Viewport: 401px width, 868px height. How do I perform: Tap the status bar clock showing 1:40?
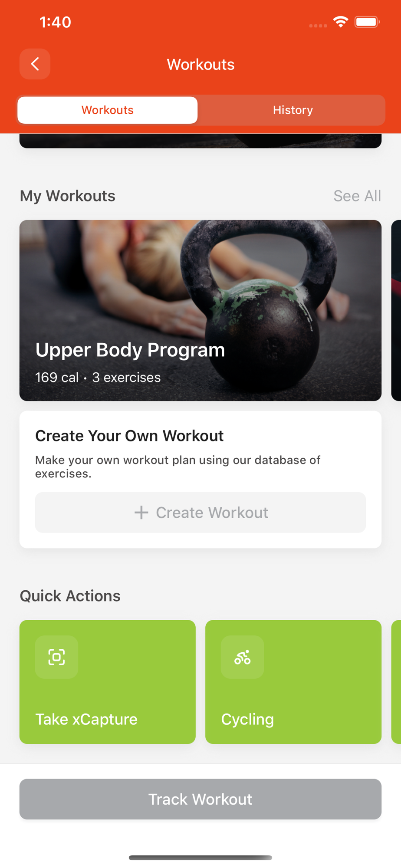(x=55, y=22)
